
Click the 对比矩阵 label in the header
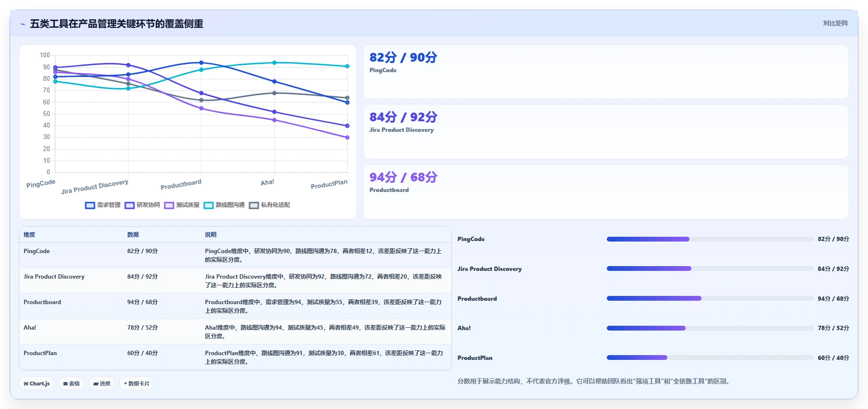coord(835,23)
